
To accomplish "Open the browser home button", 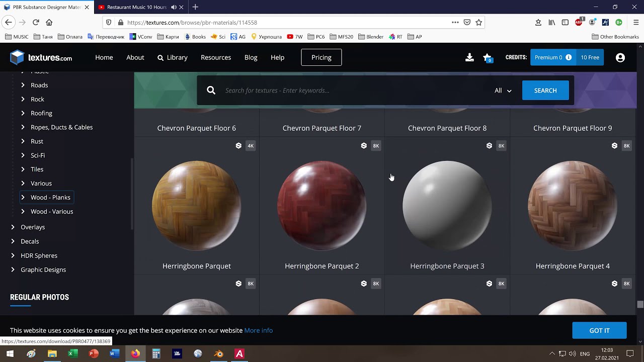I will [49, 22].
